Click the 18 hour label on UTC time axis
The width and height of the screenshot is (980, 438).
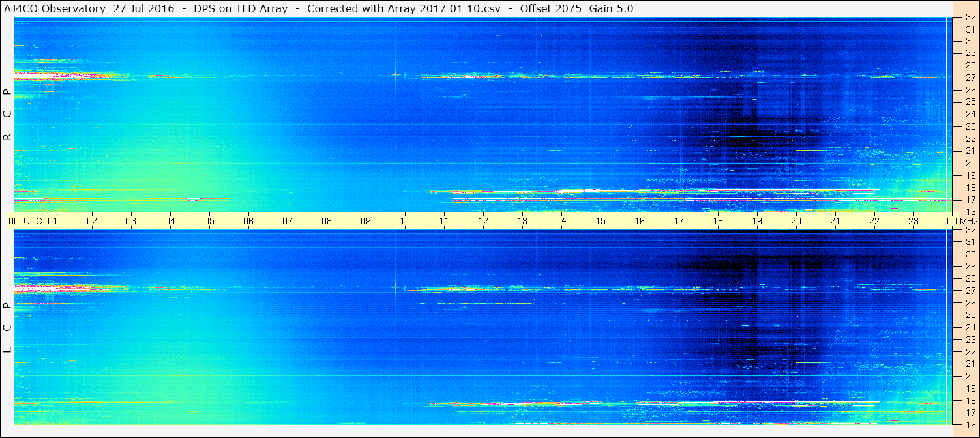tap(718, 222)
